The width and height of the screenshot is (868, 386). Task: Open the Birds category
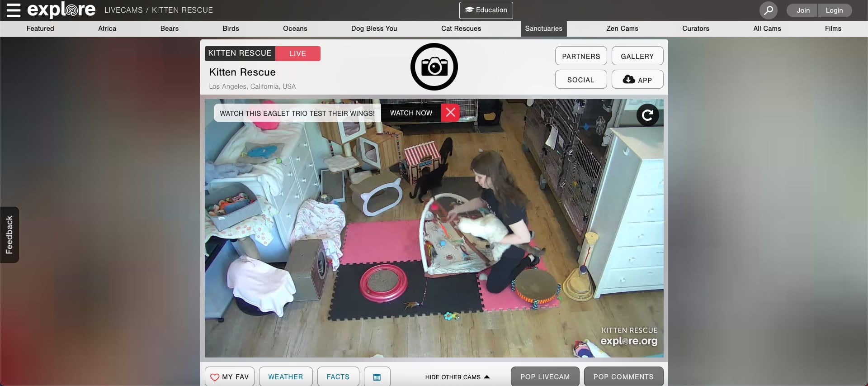[231, 29]
